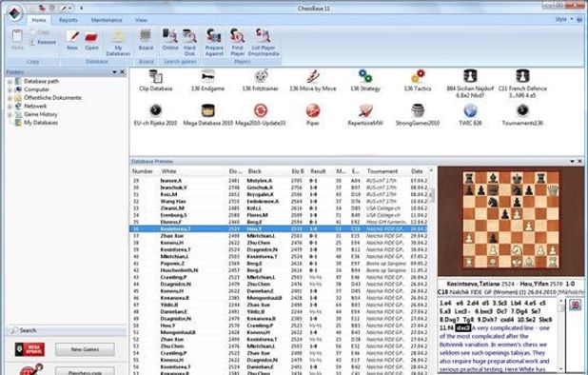Expand the Netzwerk tree node

click(x=10, y=107)
